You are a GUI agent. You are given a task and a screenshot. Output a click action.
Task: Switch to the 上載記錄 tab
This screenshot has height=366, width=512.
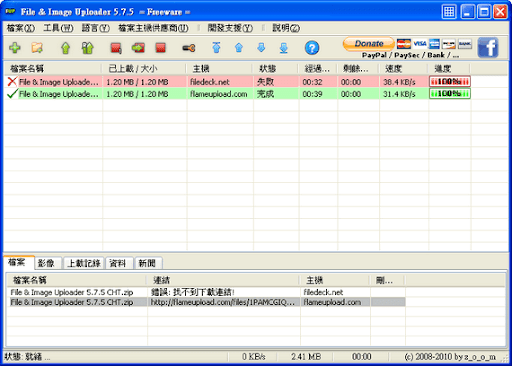(84, 263)
